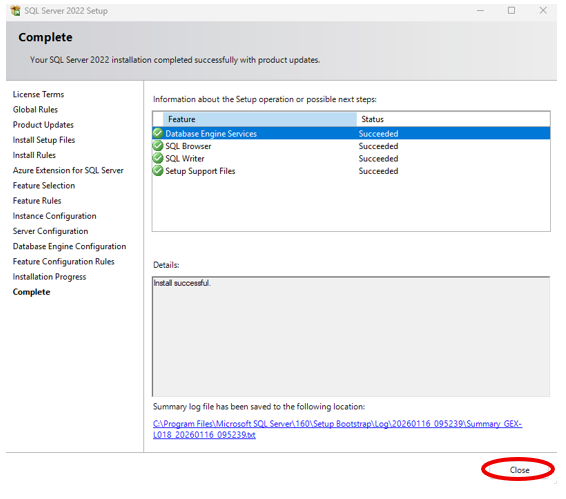566x499 pixels.
Task: Open the summary log file link
Action: pyautogui.click(x=337, y=429)
